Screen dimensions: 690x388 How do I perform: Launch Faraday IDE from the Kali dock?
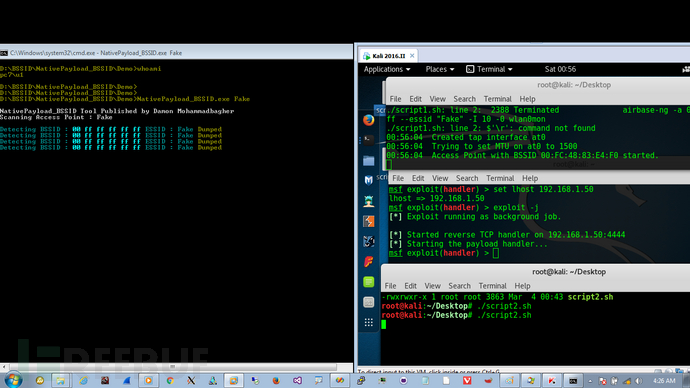pos(369,262)
